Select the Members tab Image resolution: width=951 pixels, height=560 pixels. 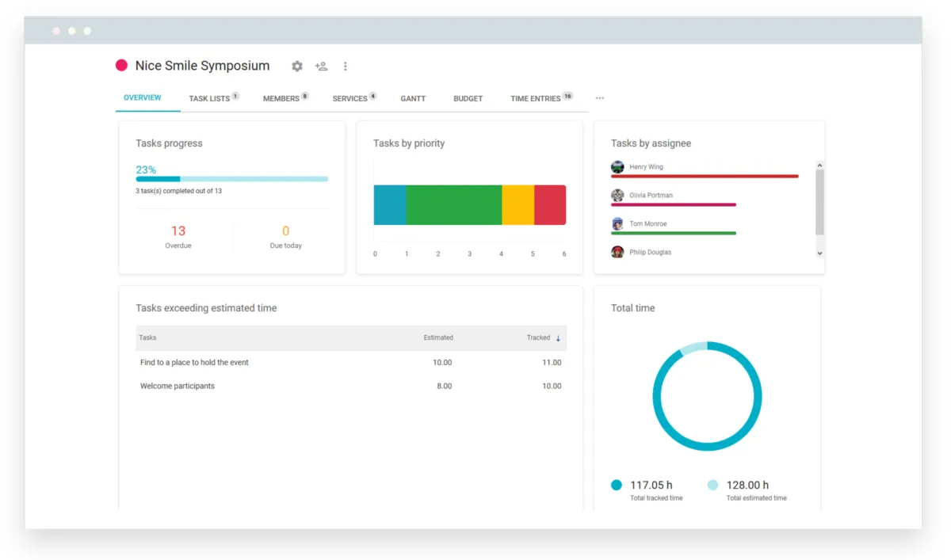[281, 99]
